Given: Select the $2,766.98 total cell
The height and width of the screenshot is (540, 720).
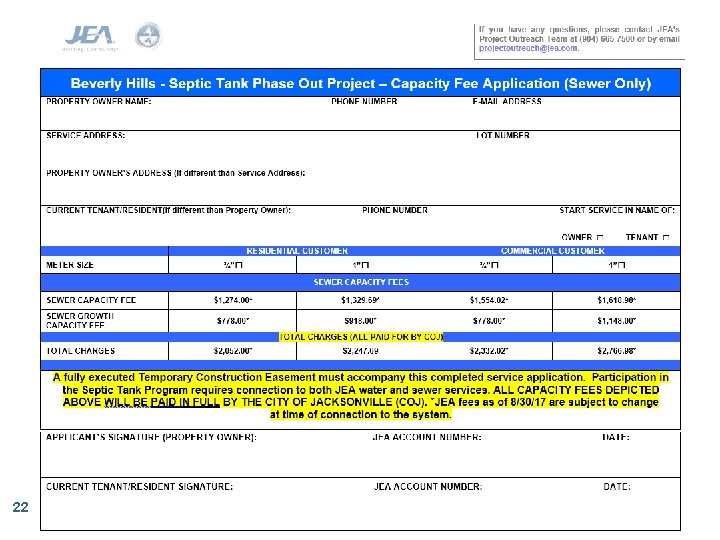Looking at the screenshot, I should pos(617,351).
